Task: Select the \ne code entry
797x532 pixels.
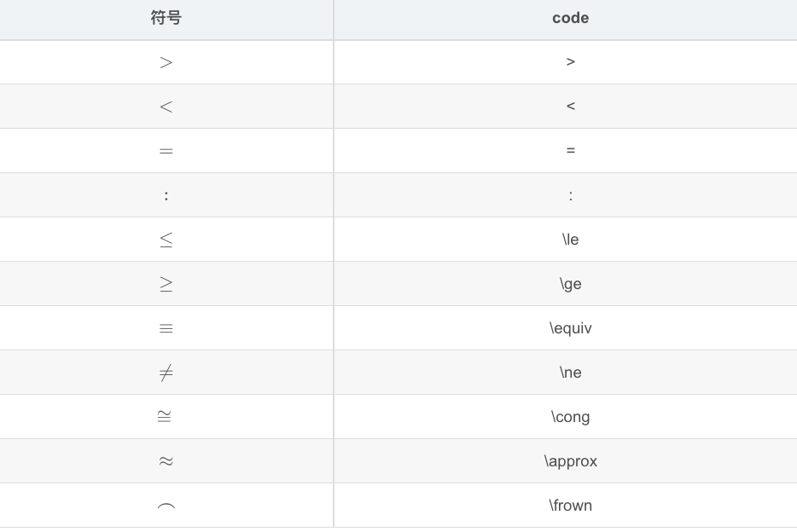Action: coord(570,373)
